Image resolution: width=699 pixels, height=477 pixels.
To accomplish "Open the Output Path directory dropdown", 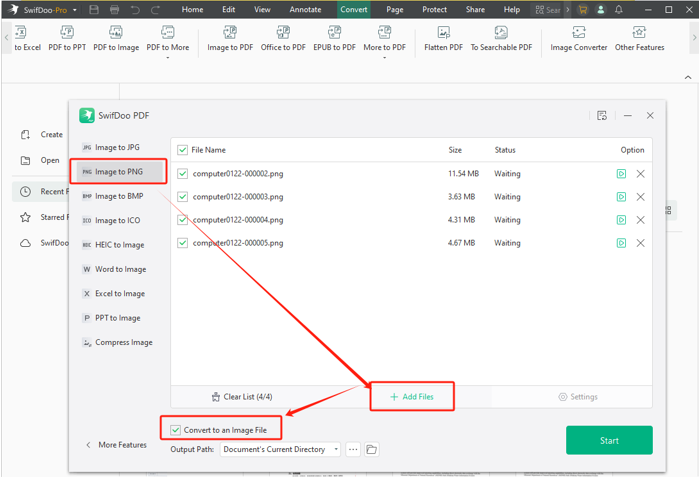I will point(280,449).
